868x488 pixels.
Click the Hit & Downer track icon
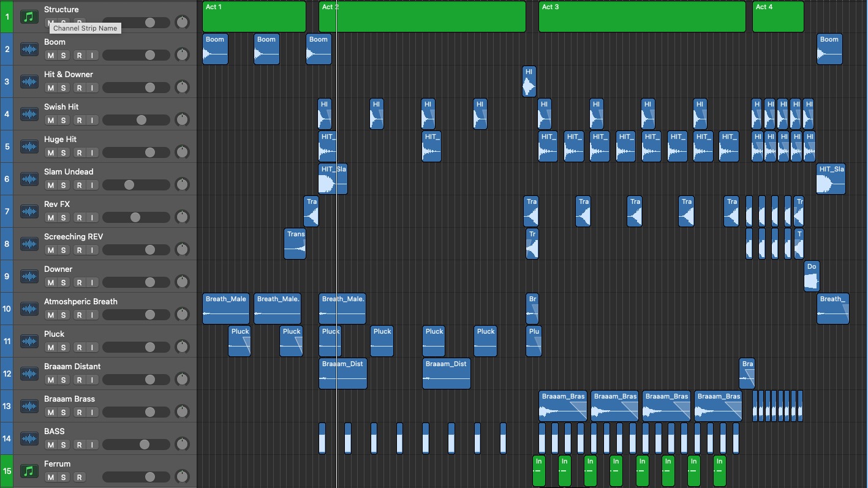(x=29, y=81)
